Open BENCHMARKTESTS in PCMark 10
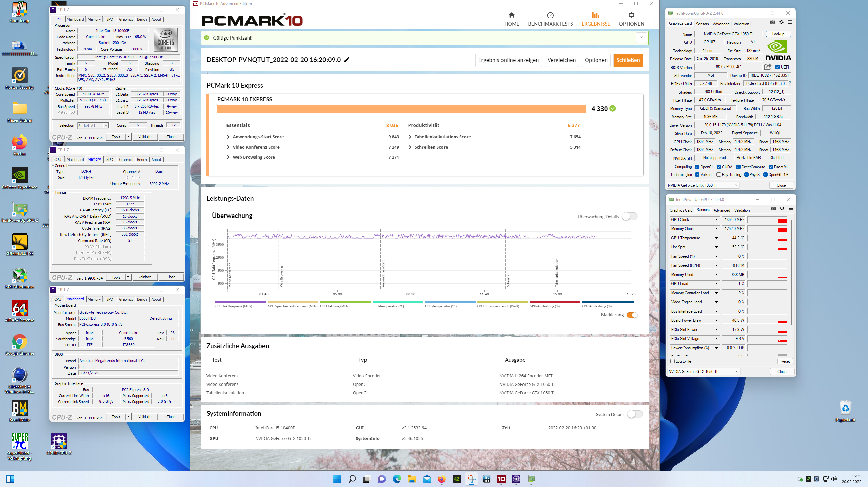Screen dimensions: 868x487 click(550, 19)
